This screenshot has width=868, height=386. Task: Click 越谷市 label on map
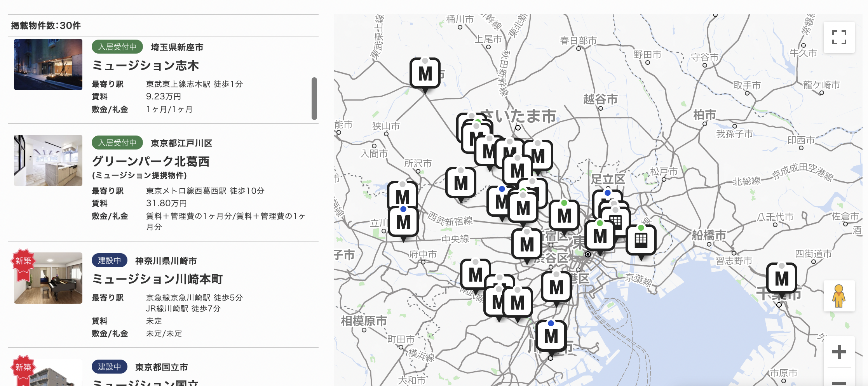[600, 99]
